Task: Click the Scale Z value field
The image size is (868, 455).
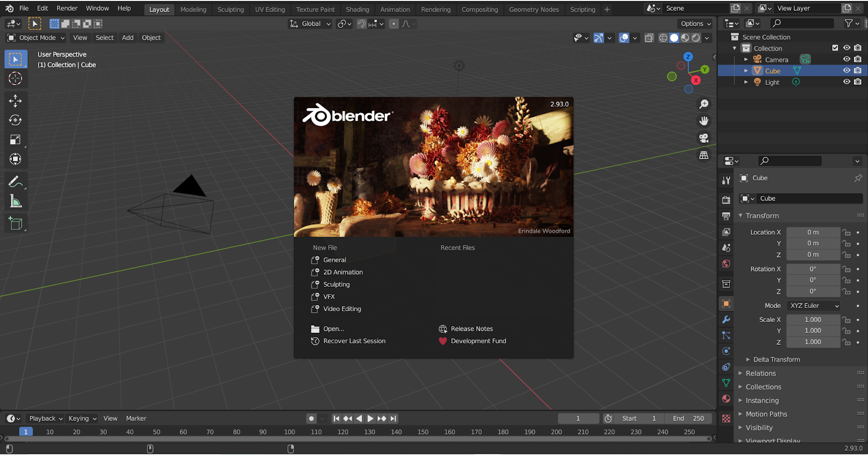Action: point(813,342)
